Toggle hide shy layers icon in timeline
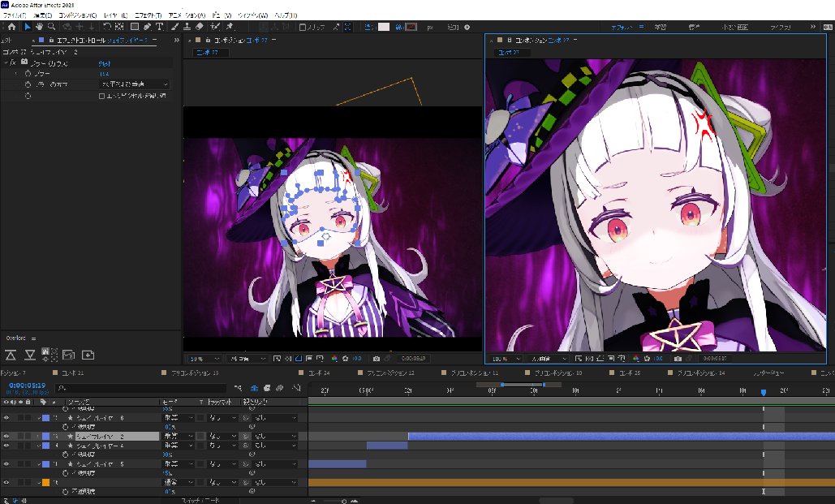The width and height of the screenshot is (835, 504). (254, 389)
